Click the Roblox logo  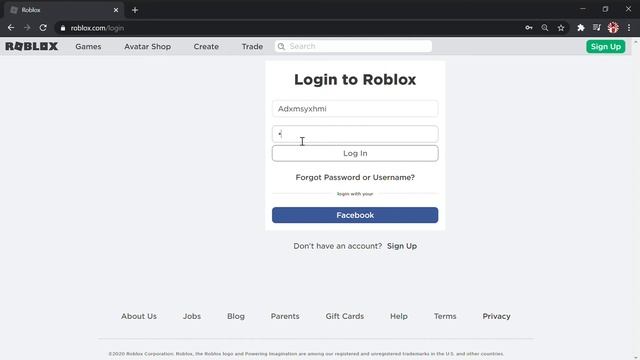(x=31, y=46)
